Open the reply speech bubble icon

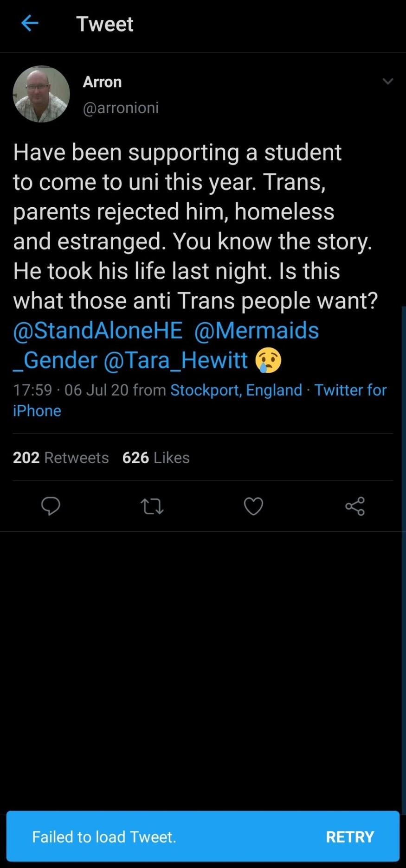51,506
